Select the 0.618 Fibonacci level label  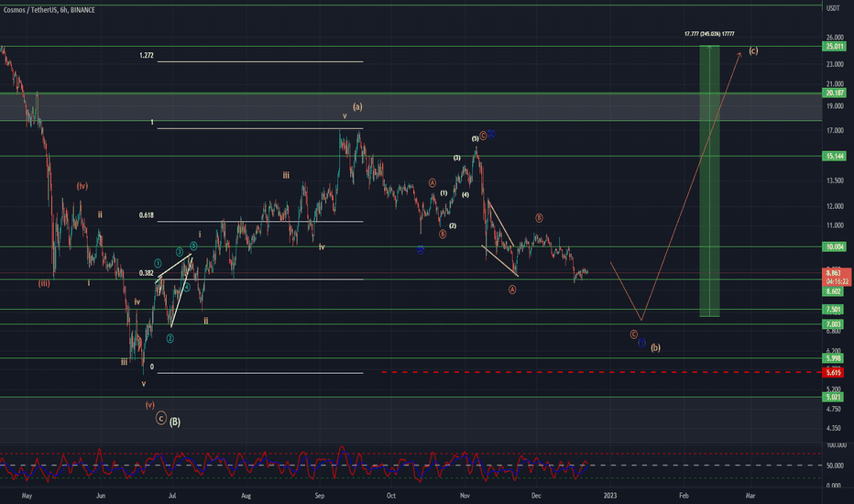tap(147, 215)
